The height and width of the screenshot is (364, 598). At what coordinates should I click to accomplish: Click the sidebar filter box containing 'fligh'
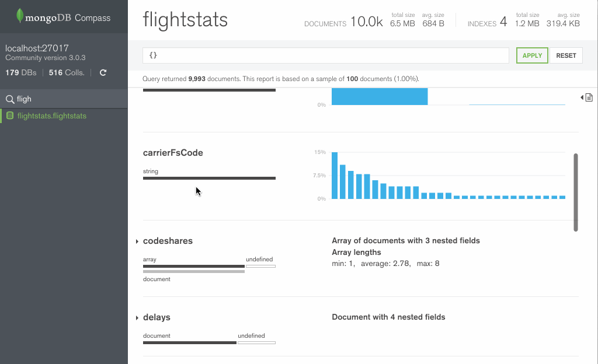tap(64, 99)
